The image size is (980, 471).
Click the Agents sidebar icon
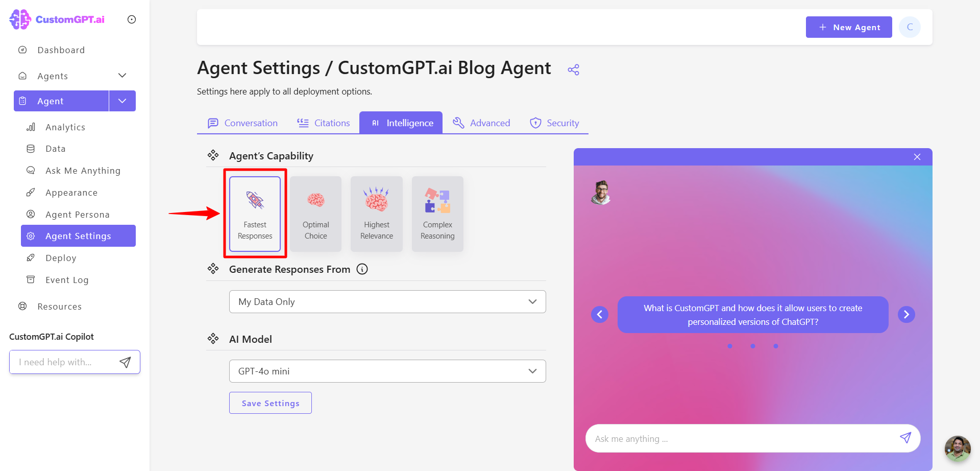tap(22, 76)
